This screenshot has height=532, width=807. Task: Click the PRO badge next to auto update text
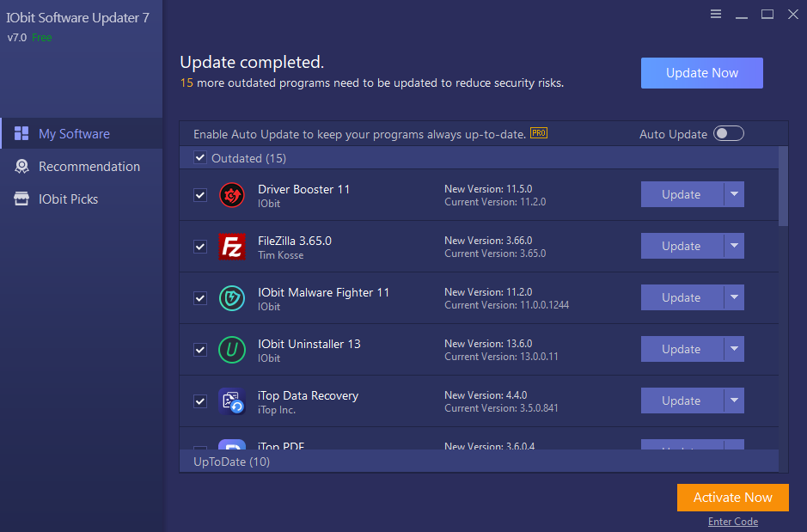coord(538,133)
